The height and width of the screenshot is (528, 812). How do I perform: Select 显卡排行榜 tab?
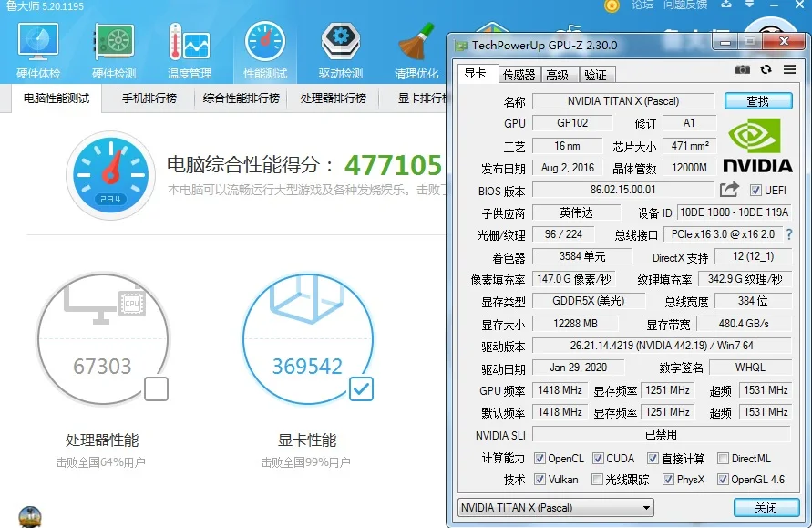(x=422, y=98)
